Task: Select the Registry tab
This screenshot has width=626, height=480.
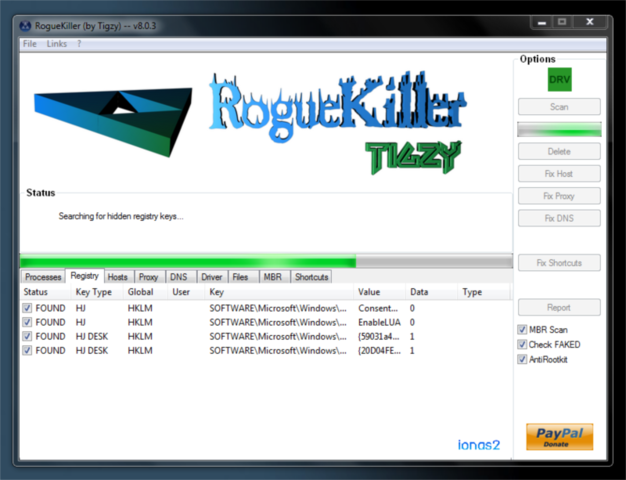Action: point(85,276)
